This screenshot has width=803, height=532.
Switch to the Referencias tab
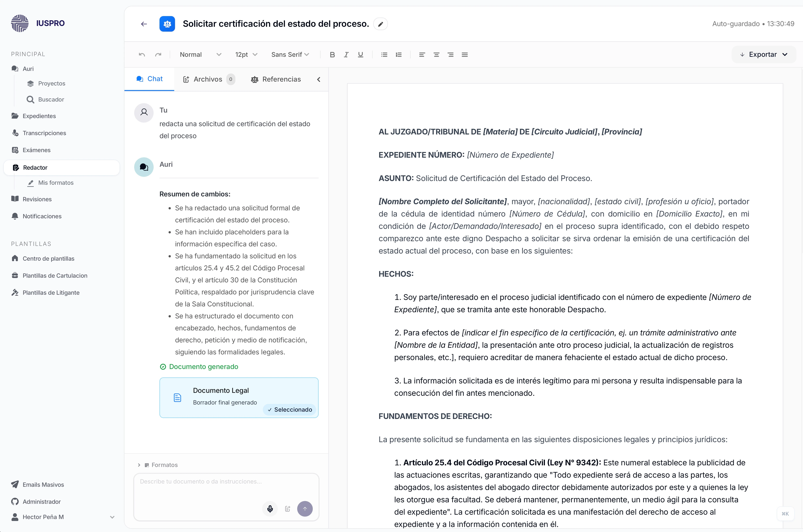pyautogui.click(x=276, y=79)
